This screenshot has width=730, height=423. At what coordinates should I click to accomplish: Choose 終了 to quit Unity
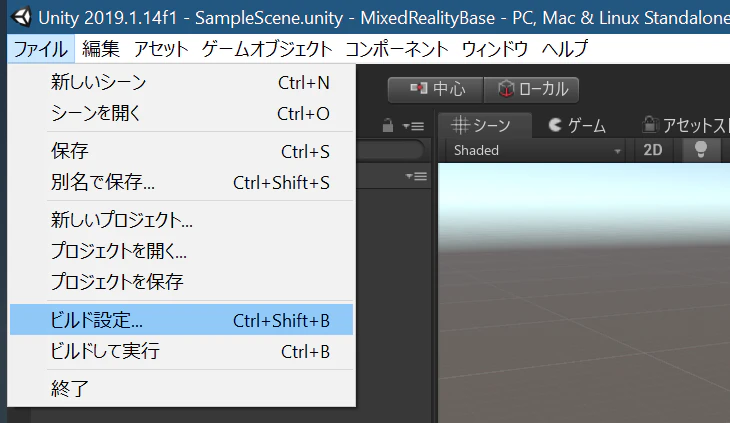pos(182,388)
